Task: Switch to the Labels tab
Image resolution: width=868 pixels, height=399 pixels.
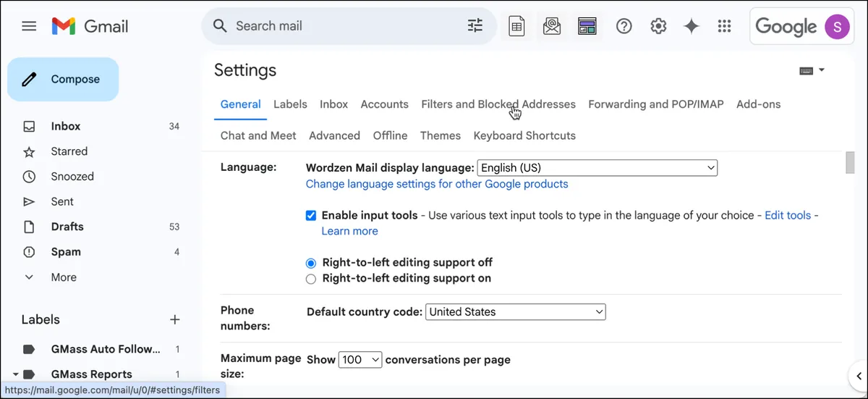Action: [x=290, y=104]
